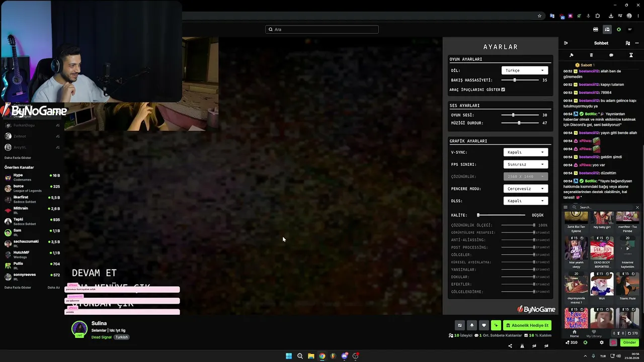Viewport: 644px width, 362px height.
Task: Click Sulina's channel avatar
Action: pos(79,329)
